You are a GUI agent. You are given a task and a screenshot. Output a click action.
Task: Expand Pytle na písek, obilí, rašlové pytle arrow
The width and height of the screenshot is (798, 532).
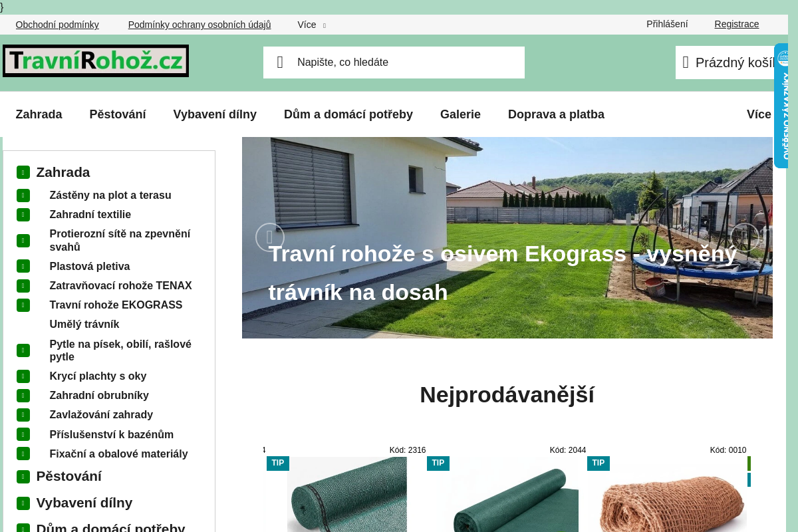[23, 350]
